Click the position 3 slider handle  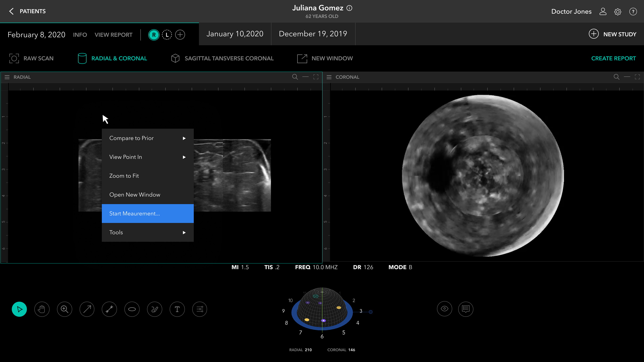pyautogui.click(x=371, y=312)
